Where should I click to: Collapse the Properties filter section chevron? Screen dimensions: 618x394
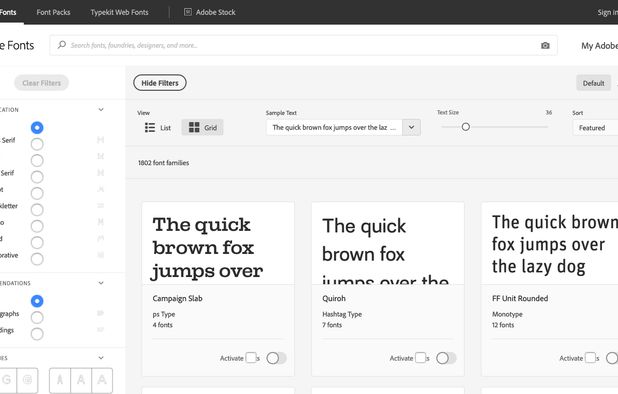coord(101,358)
